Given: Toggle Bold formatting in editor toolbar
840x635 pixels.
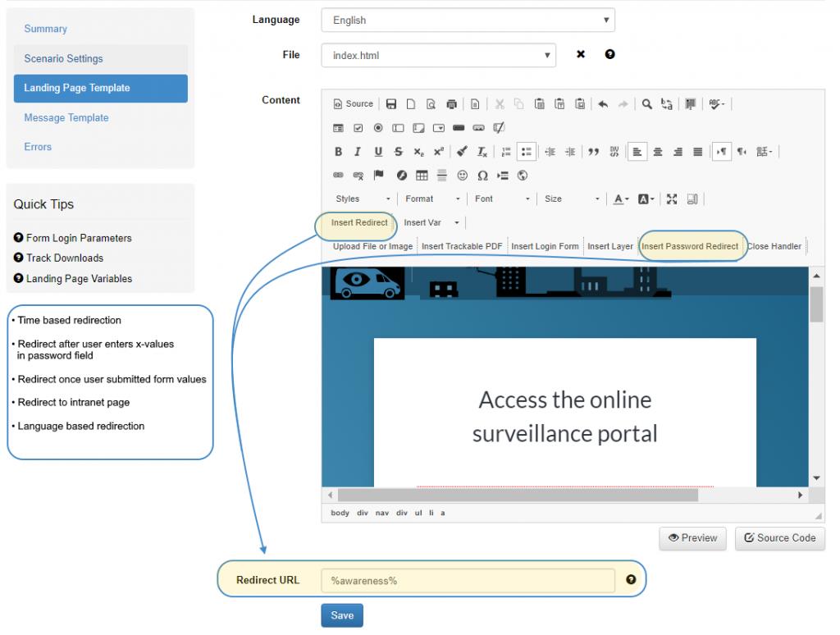Looking at the screenshot, I should tap(338, 152).
